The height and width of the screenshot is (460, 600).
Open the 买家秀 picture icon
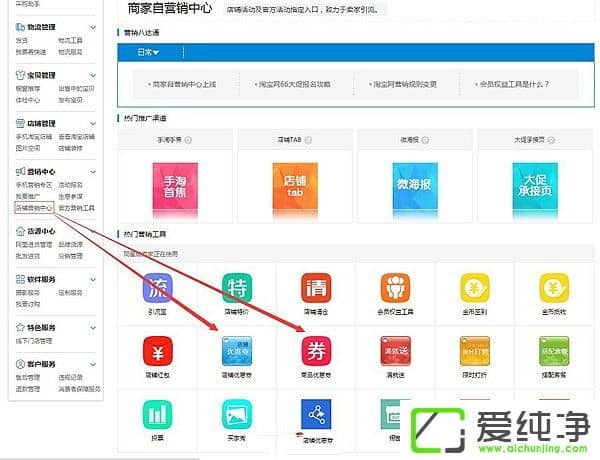[238, 414]
